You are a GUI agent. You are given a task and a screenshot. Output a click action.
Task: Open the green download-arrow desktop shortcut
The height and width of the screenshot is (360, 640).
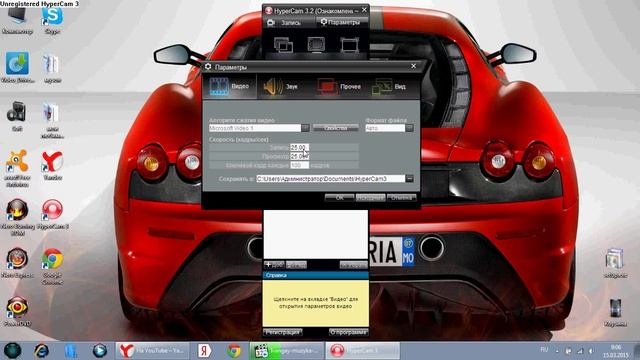pos(17,68)
